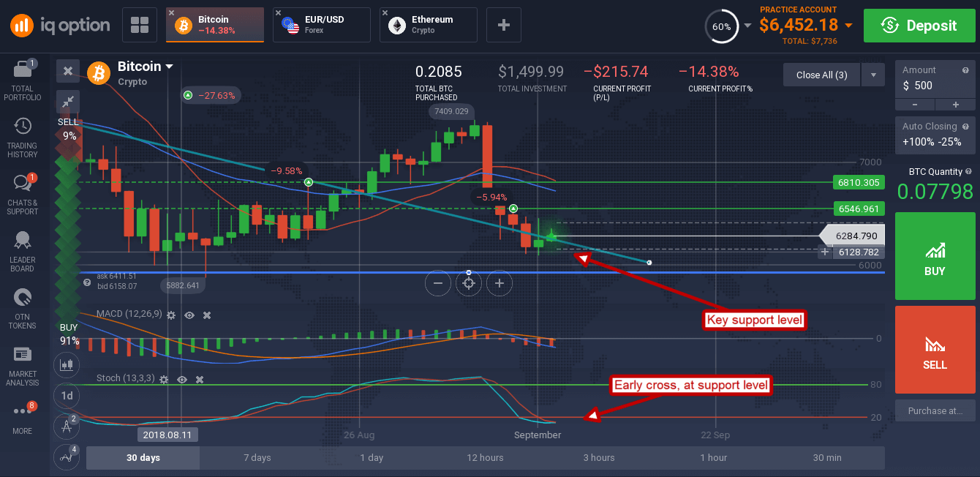Increase amount with plus stepper
980x477 pixels.
click(954, 105)
